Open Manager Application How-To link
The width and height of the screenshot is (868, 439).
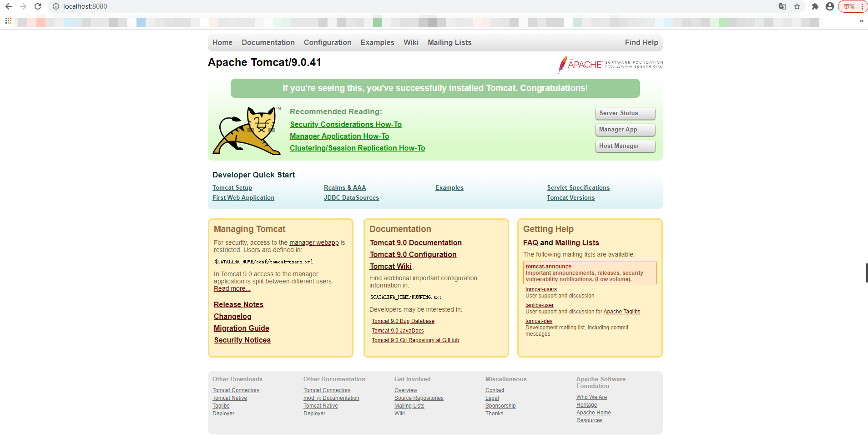[339, 136]
